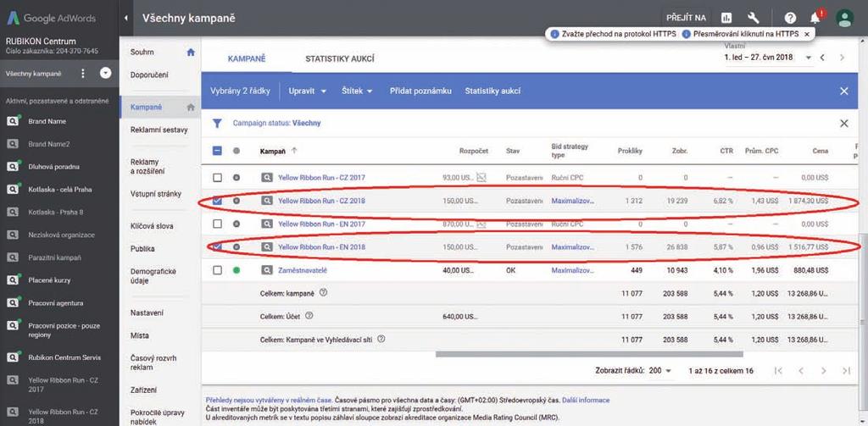The image size is (868, 426).
Task: Remove the Campaign status filter
Action: click(843, 124)
